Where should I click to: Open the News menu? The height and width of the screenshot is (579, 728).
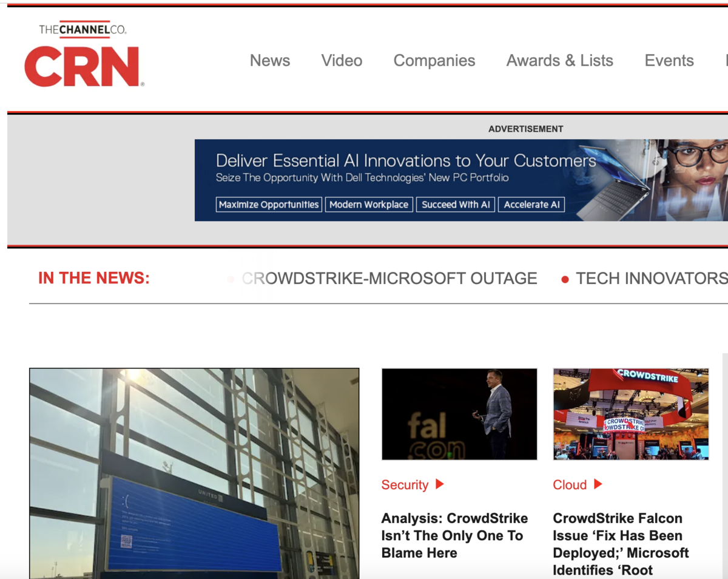tap(270, 61)
